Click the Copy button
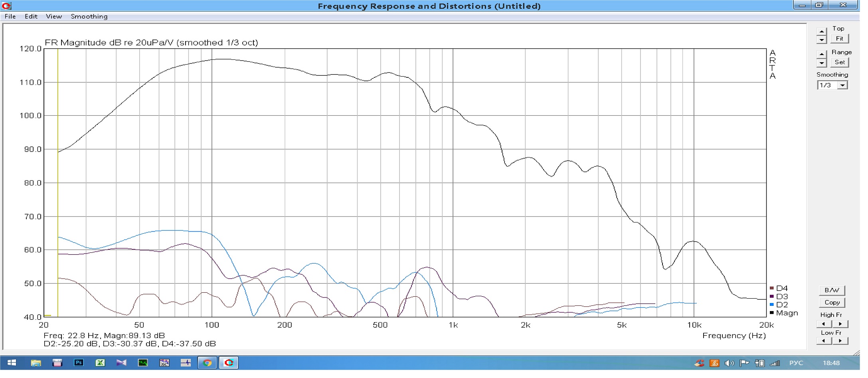This screenshot has height=378, width=868. coord(832,302)
